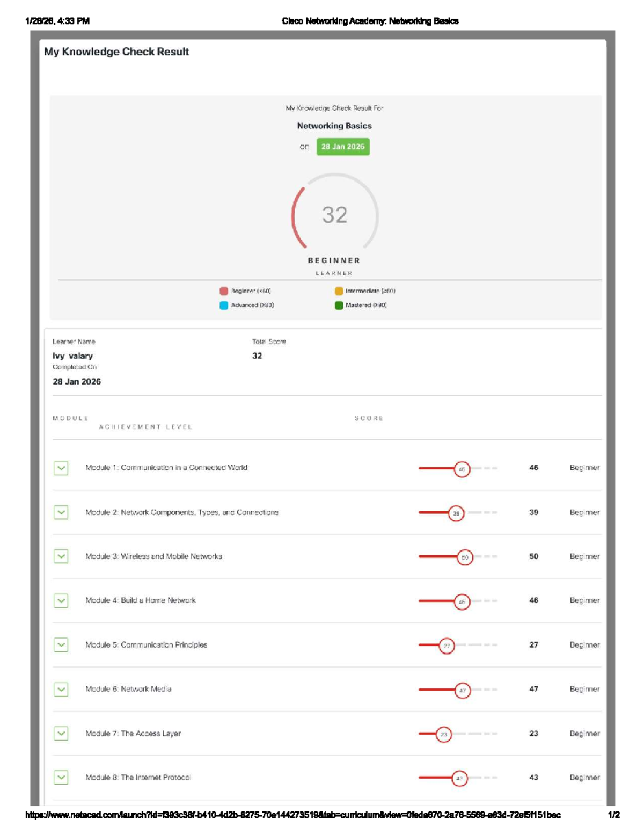Click the circular total score gauge 32
The width and height of the screenshot is (644, 834).
coord(335,215)
